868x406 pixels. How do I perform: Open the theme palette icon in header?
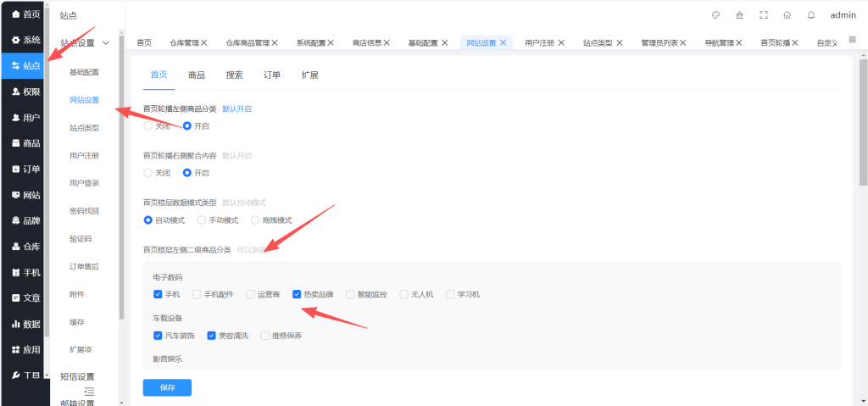point(715,15)
